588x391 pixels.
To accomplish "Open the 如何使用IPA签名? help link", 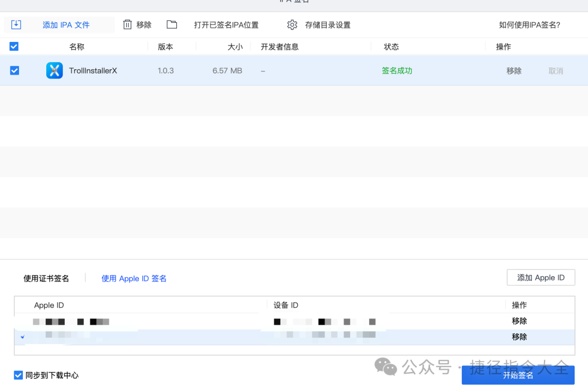I will click(529, 25).
